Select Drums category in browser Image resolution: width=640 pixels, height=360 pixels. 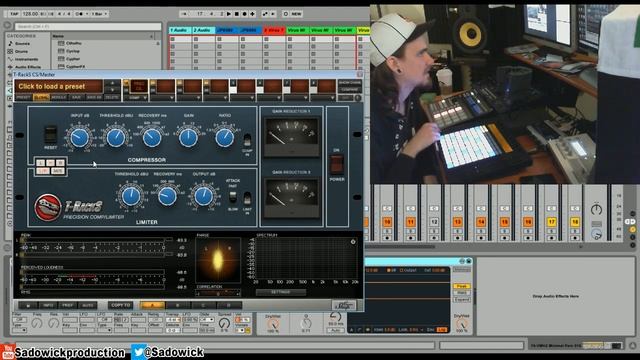tap(21, 51)
